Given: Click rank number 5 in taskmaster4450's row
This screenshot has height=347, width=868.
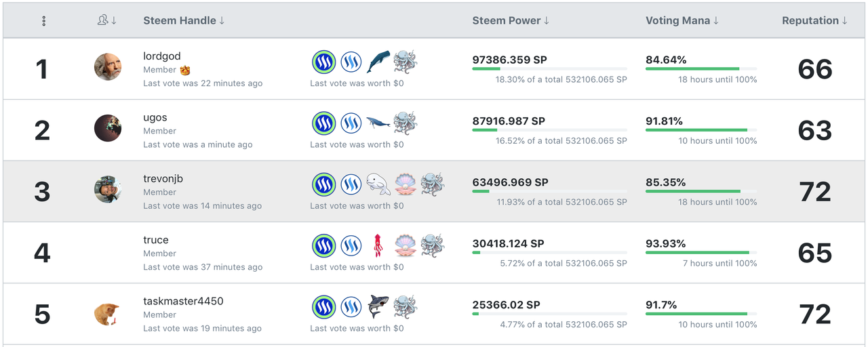Looking at the screenshot, I should (42, 314).
